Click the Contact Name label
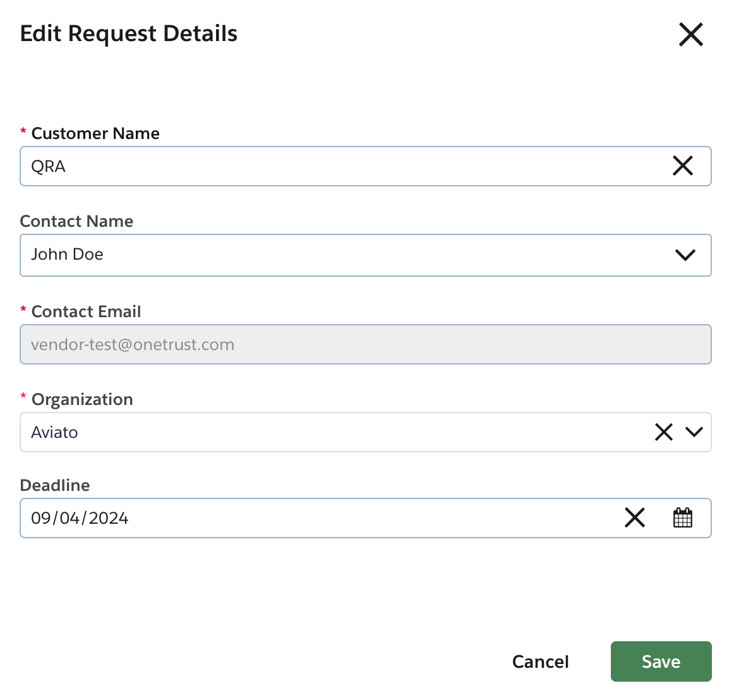734x700 pixels. click(x=76, y=221)
